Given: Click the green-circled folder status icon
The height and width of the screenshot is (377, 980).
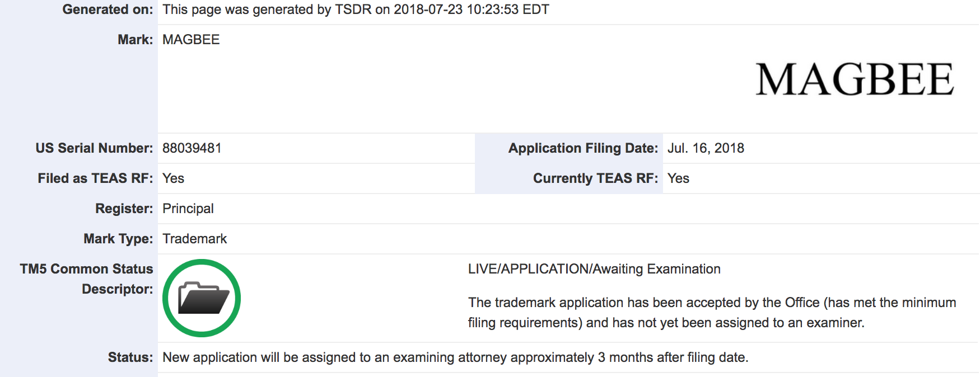Looking at the screenshot, I should click(x=202, y=298).
